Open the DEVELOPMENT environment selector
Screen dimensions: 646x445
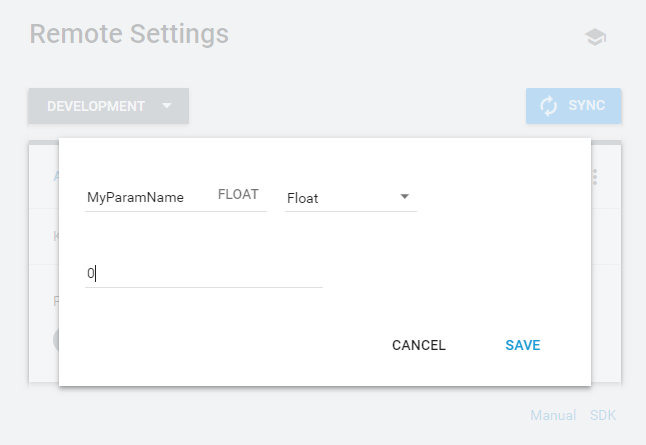click(x=96, y=106)
